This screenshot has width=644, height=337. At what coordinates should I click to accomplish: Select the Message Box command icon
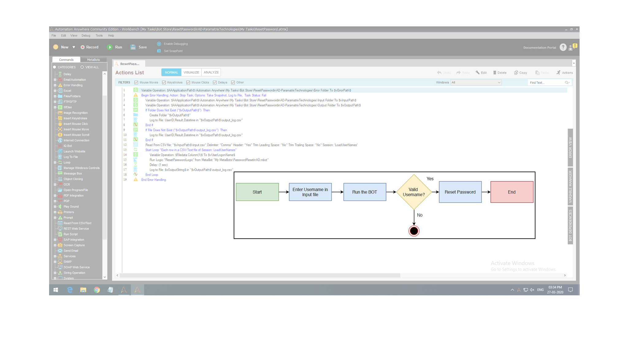pyautogui.click(x=60, y=173)
